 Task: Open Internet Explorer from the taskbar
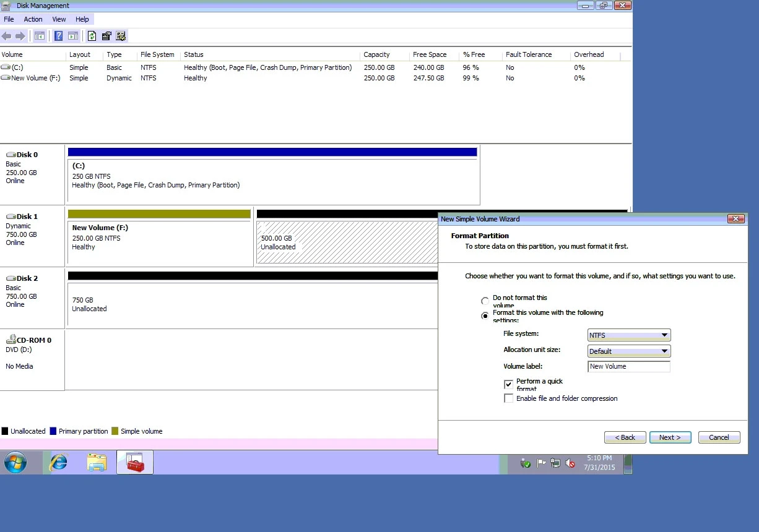[x=58, y=462]
